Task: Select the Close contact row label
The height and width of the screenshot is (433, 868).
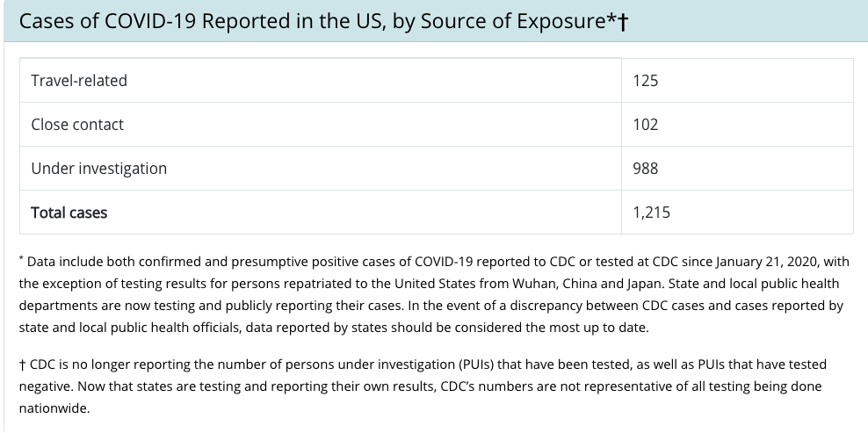Action: click(x=77, y=125)
